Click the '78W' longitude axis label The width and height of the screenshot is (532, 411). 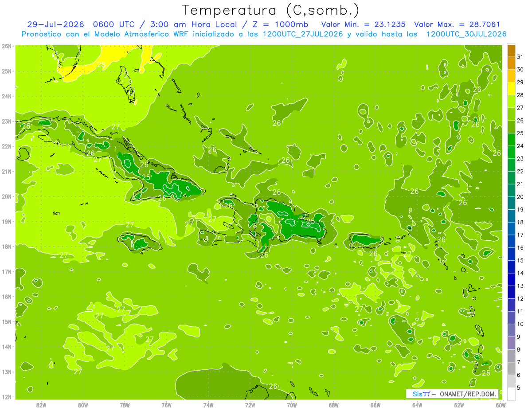point(125,405)
